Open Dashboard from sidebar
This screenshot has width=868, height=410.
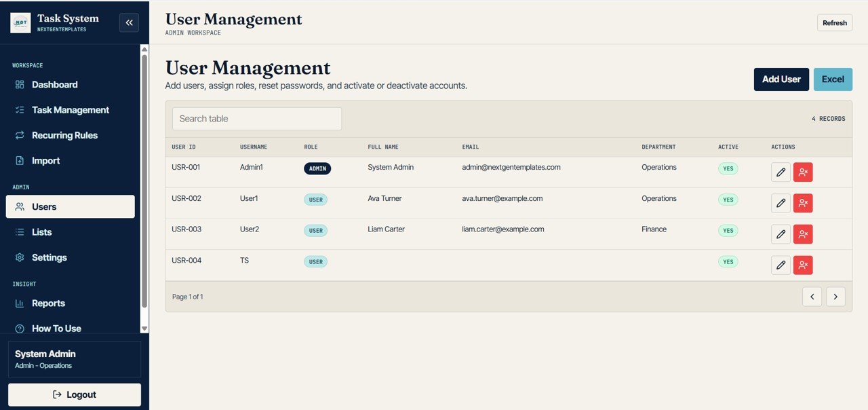click(71, 85)
